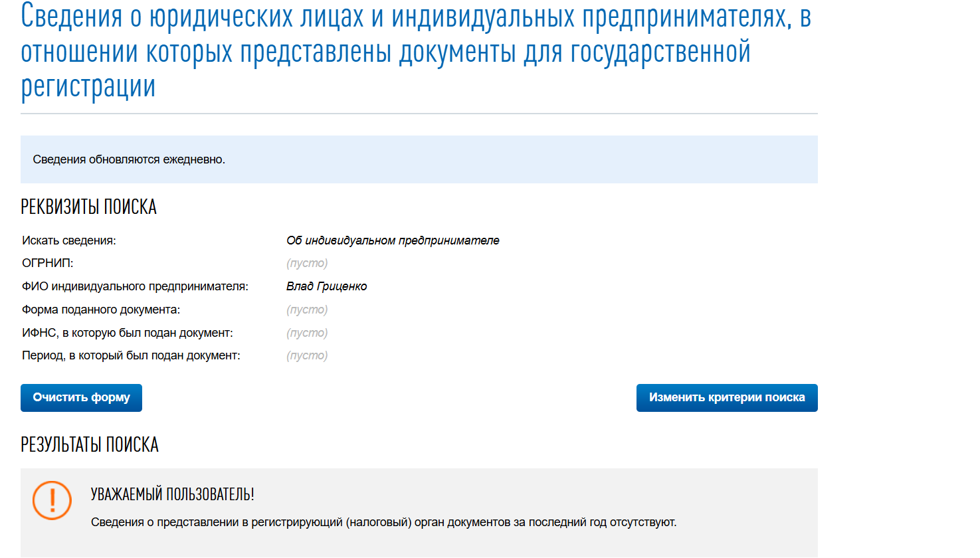Screen dimensions: 980x558
Task: Click the "ОГРНИП:" label
Action: click(47, 263)
